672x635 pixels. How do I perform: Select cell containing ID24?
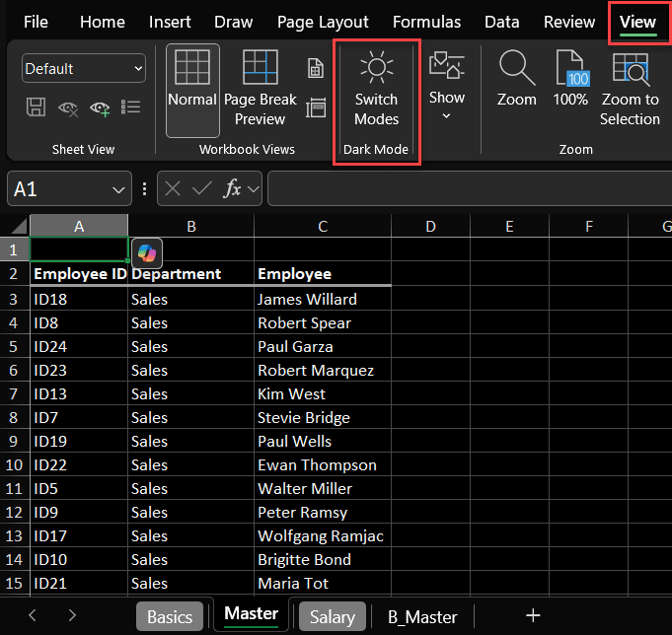(x=79, y=346)
